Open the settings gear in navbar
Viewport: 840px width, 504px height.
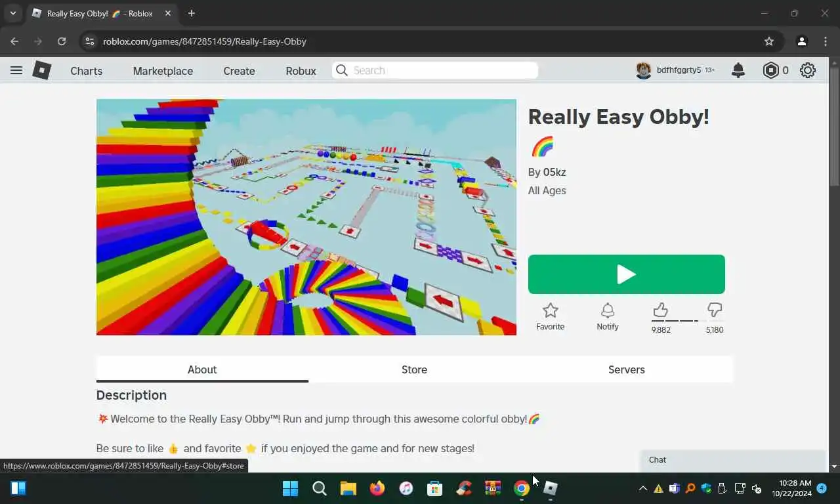[x=808, y=70]
